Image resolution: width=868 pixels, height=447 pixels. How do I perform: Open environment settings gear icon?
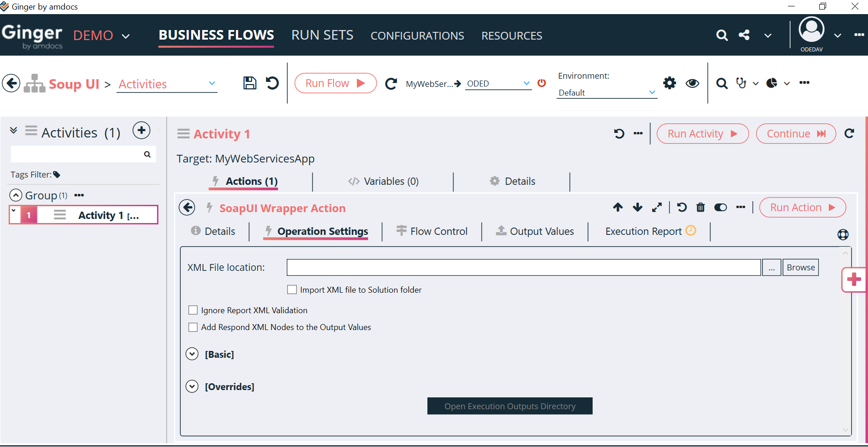pos(670,83)
